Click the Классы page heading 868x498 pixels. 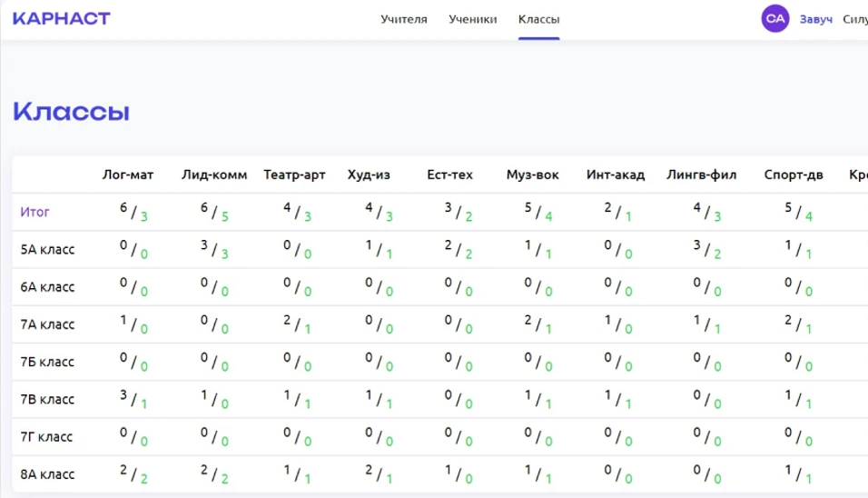[72, 112]
